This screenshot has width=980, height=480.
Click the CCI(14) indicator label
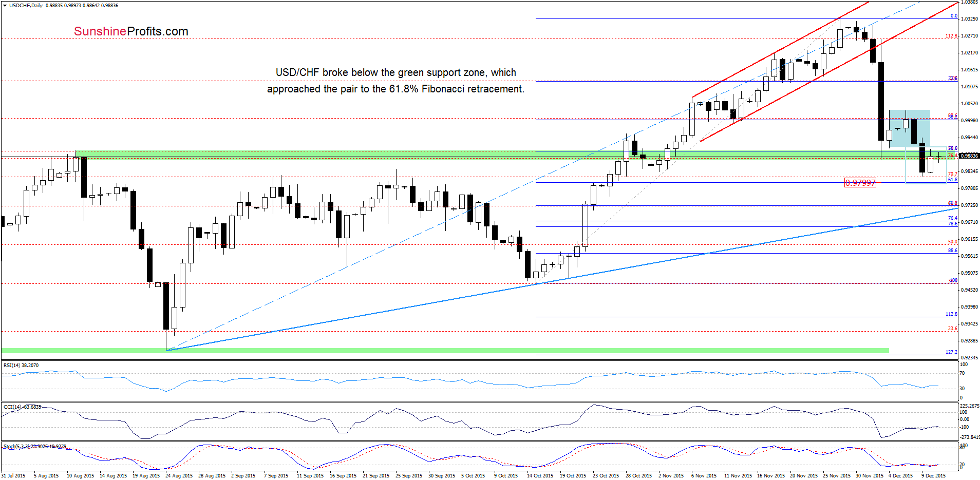[x=22, y=407]
